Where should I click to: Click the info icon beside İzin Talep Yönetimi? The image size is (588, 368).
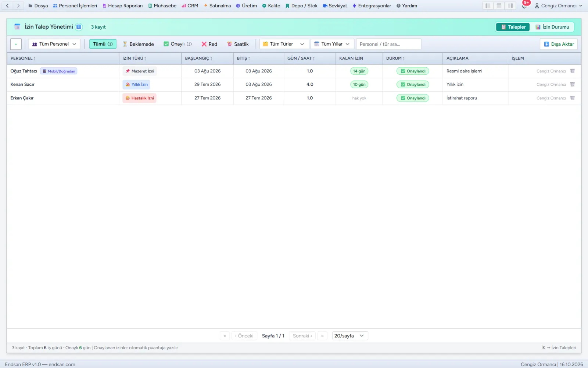tap(79, 27)
